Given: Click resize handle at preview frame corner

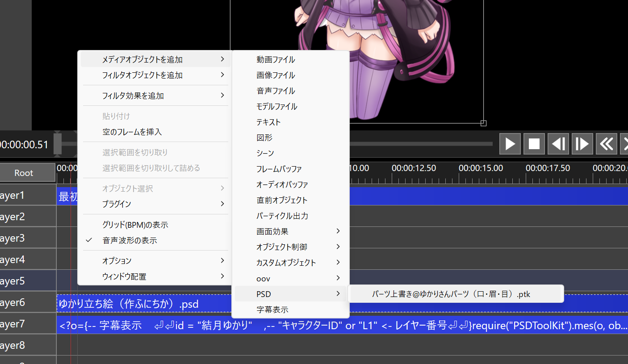Looking at the screenshot, I should click(x=483, y=123).
